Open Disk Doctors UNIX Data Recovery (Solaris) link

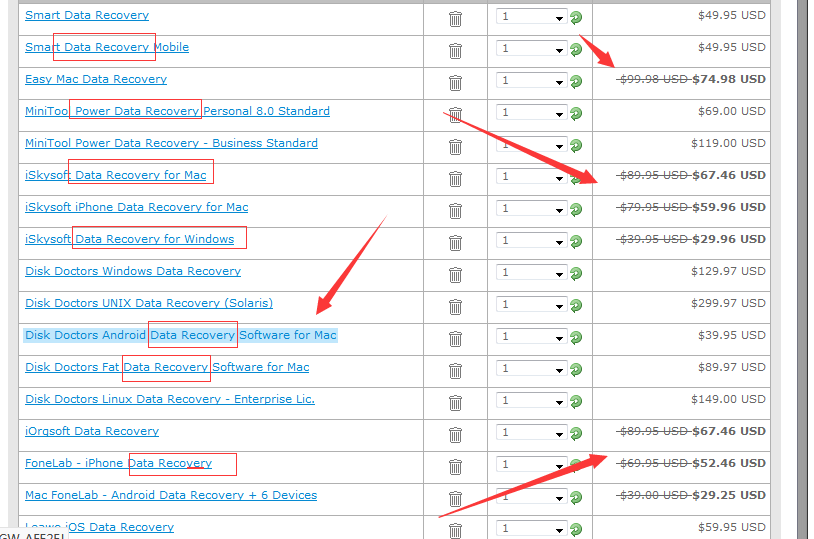(149, 303)
